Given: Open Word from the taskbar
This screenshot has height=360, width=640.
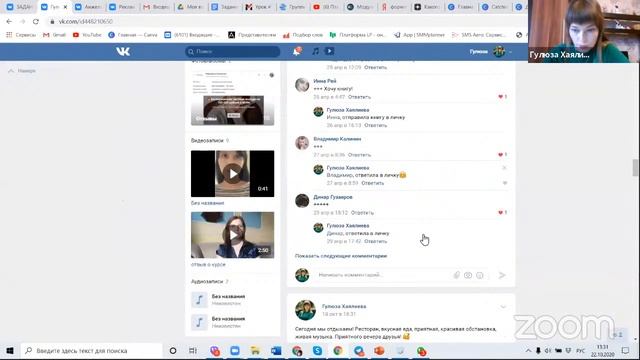Looking at the screenshot, I should tap(276, 351).
